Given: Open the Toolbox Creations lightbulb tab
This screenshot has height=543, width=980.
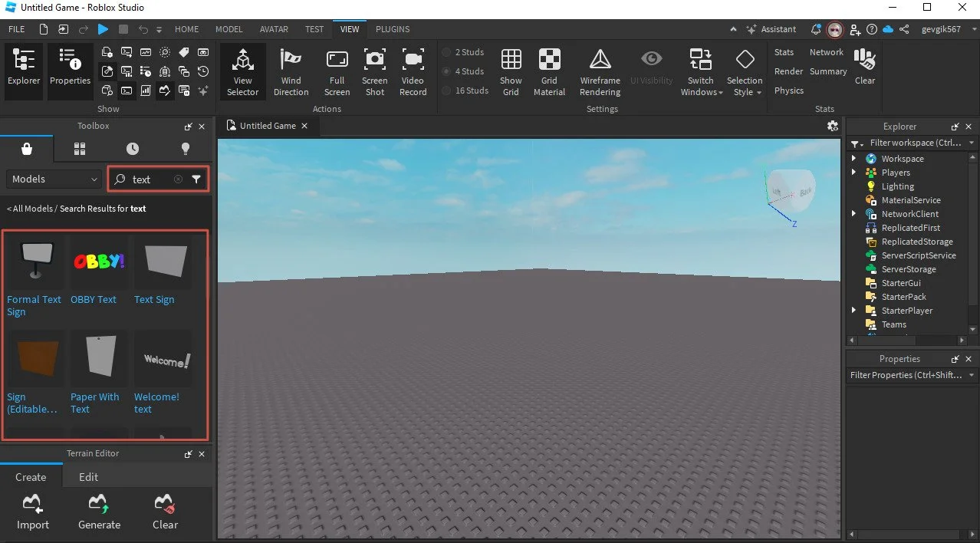Looking at the screenshot, I should [x=185, y=149].
